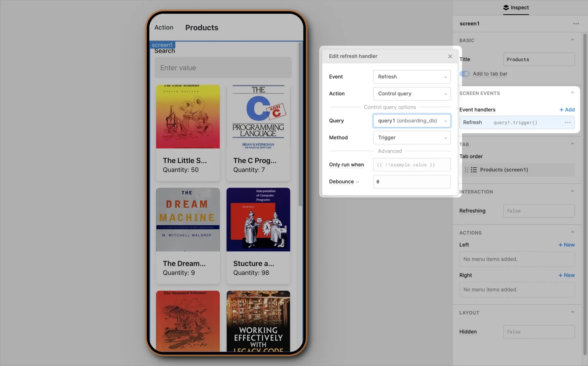Open The Seasoned Schemer book cover
The width and height of the screenshot is (588, 366).
coord(188,321)
